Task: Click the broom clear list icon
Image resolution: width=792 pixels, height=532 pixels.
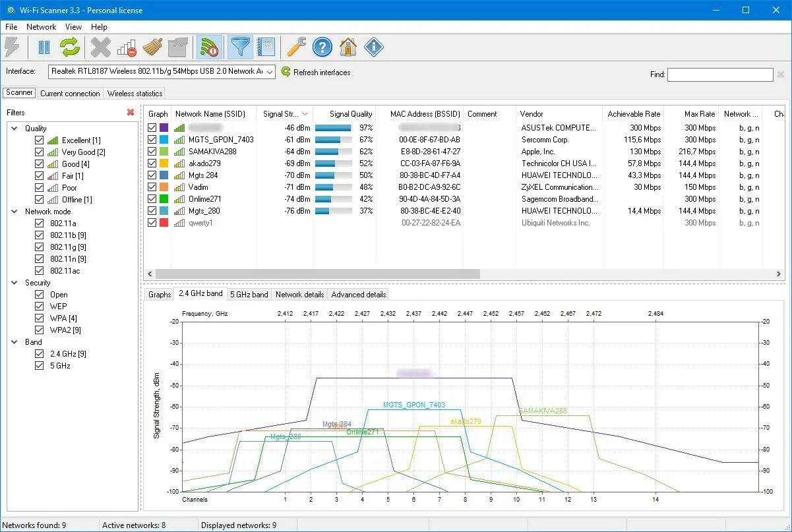Action: pyautogui.click(x=152, y=47)
